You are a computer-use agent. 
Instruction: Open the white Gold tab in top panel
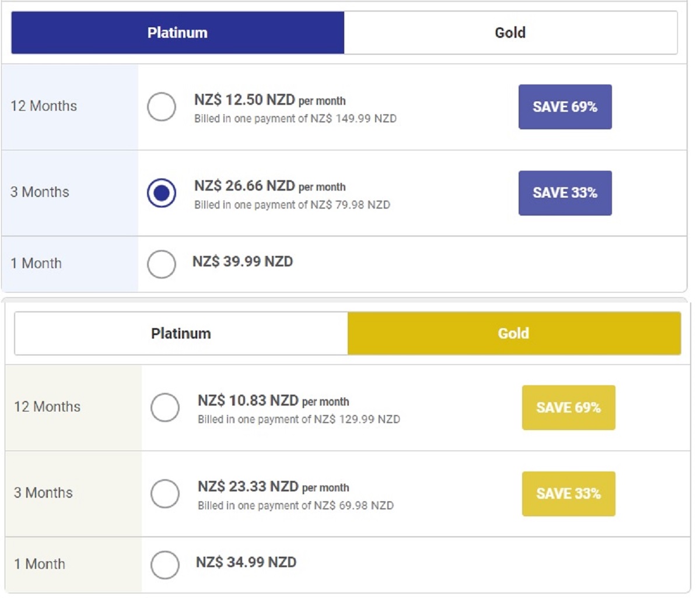[510, 33]
